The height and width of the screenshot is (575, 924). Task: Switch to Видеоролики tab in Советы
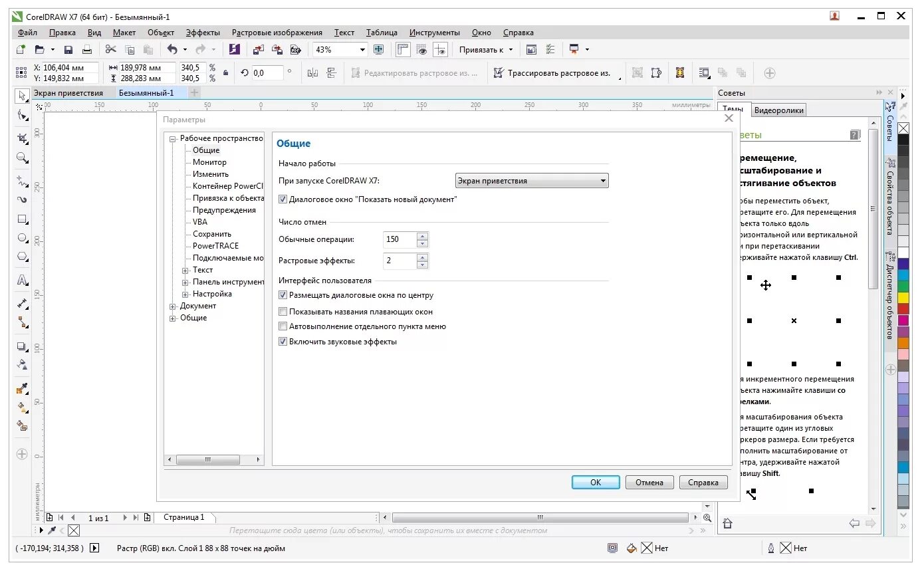(779, 110)
